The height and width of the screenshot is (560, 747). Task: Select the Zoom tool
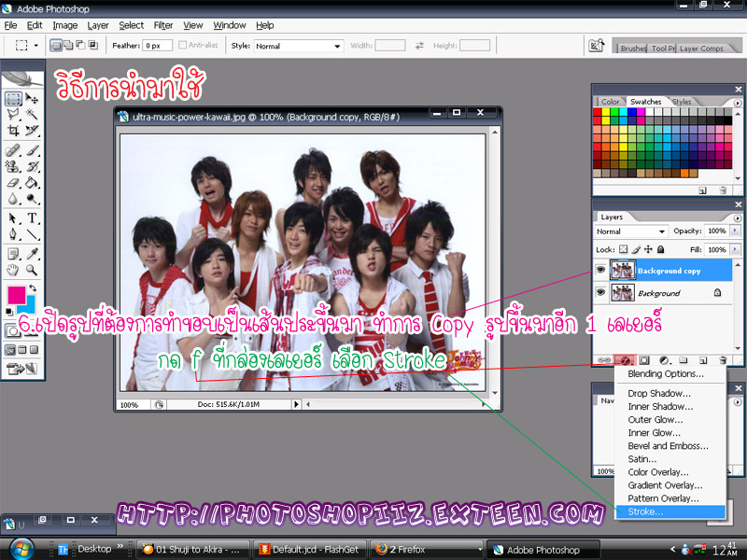[x=32, y=270]
